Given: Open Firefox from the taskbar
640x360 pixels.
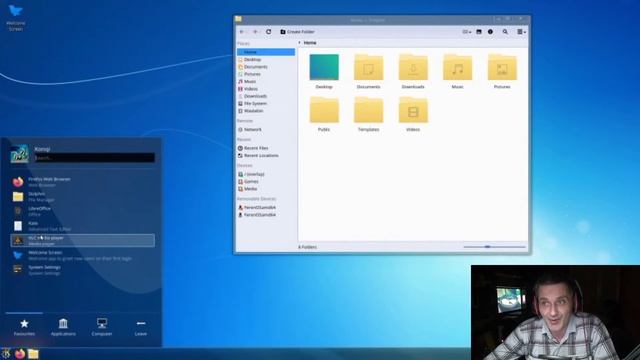Looking at the screenshot, I should [x=20, y=353].
